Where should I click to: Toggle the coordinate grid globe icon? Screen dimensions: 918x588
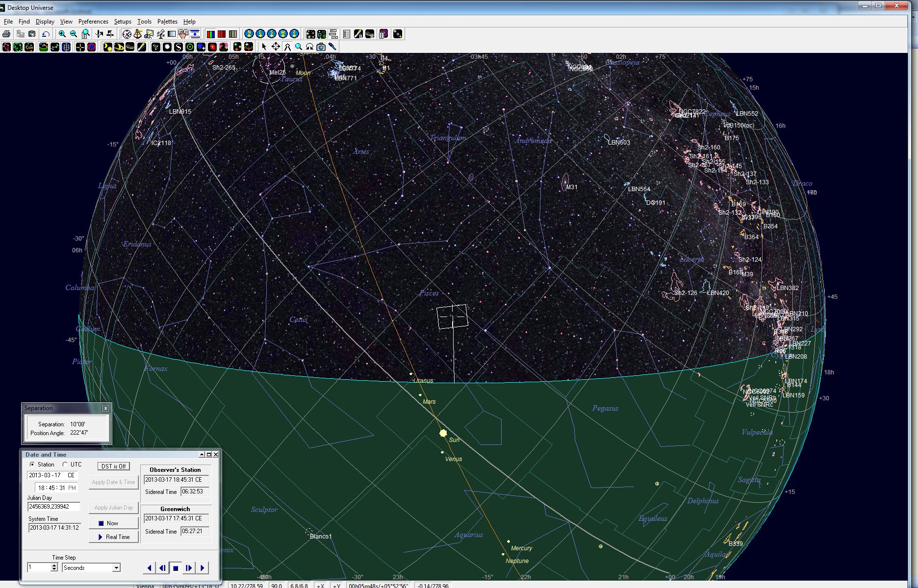pyautogui.click(x=66, y=47)
